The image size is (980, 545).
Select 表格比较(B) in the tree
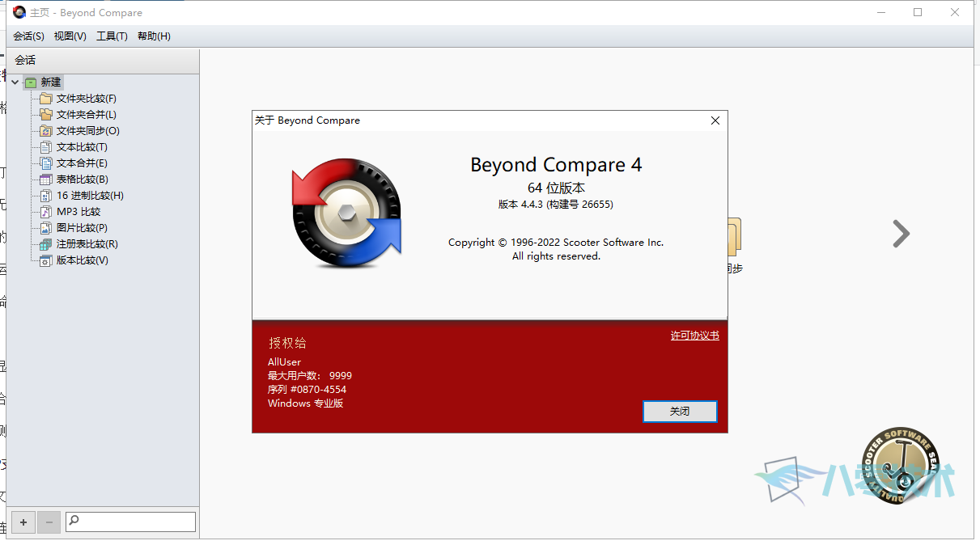point(83,180)
